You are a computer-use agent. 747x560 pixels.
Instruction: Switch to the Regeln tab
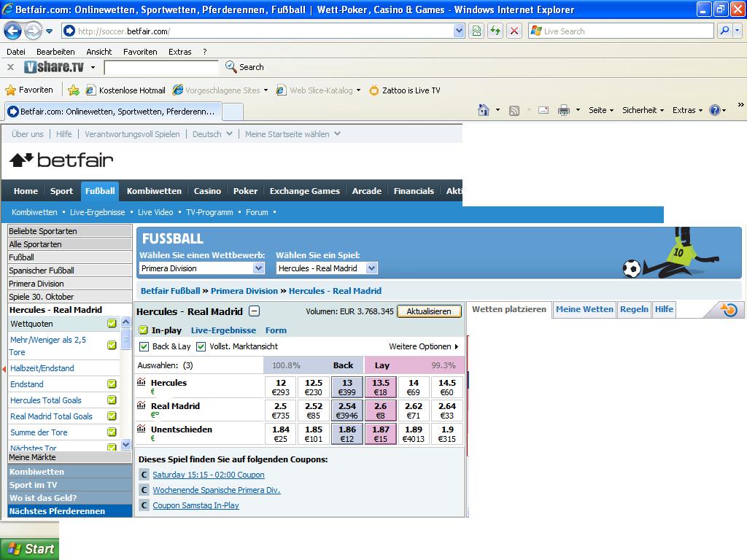[634, 309]
